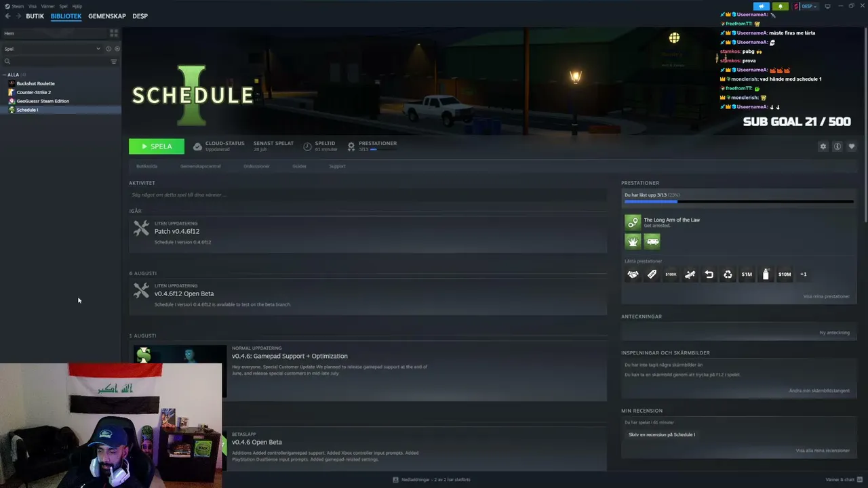Go forward with the right arrow
Screen dimensions: 868x488
point(18,16)
